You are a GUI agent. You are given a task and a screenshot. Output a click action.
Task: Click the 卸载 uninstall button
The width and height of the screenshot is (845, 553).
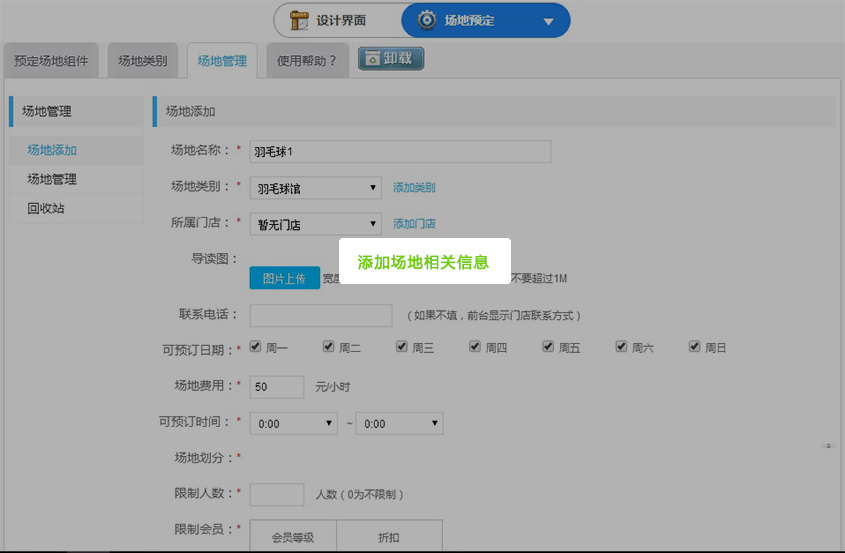pos(391,59)
